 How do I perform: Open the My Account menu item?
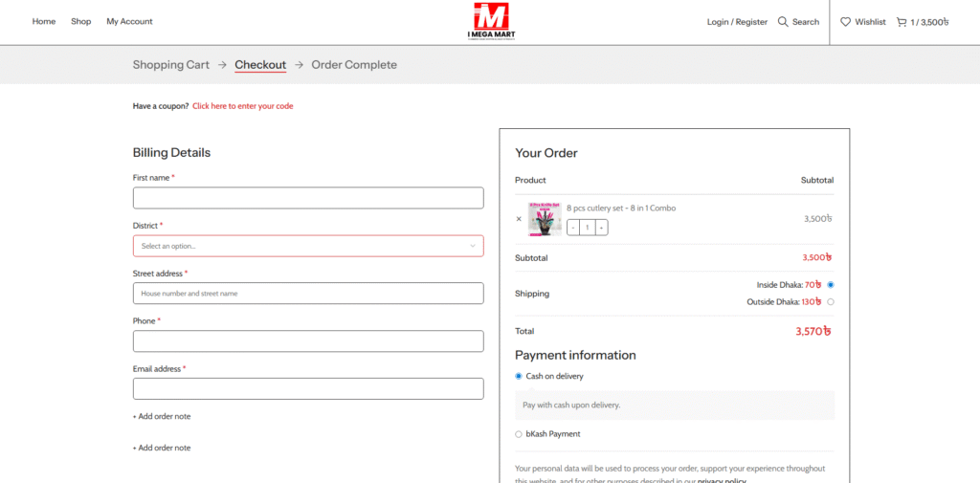[x=129, y=22]
